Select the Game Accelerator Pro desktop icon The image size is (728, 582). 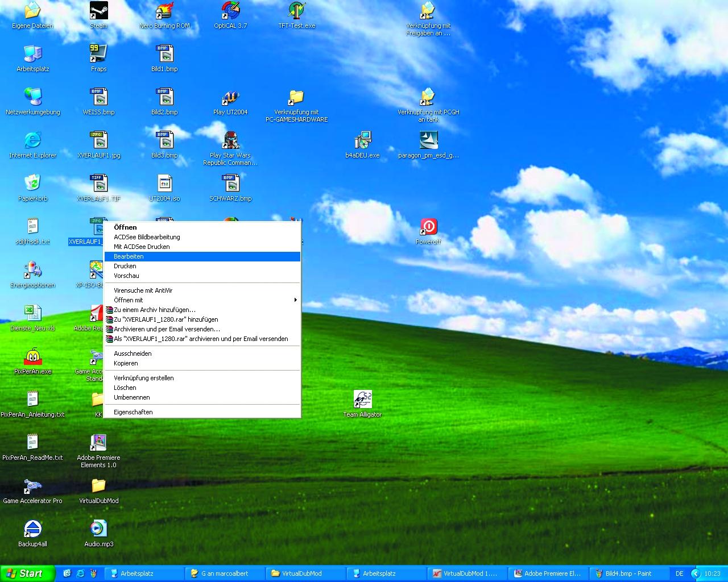pyautogui.click(x=32, y=486)
